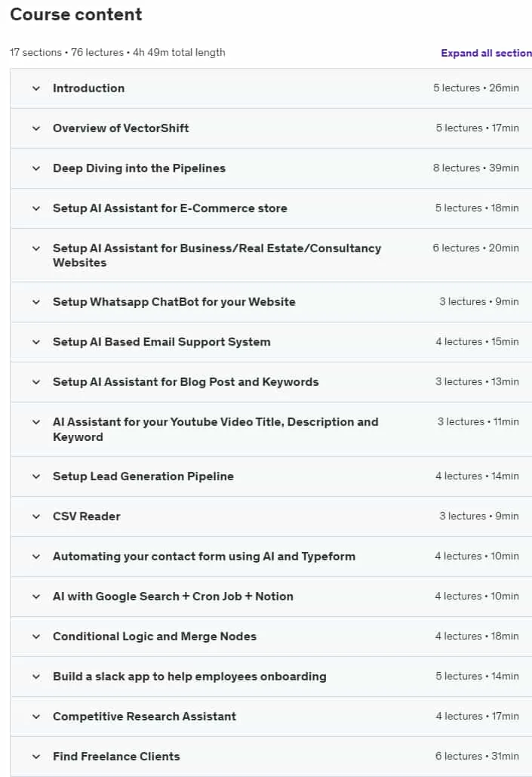
Task: Open Build a slack app section title
Action: click(x=189, y=677)
